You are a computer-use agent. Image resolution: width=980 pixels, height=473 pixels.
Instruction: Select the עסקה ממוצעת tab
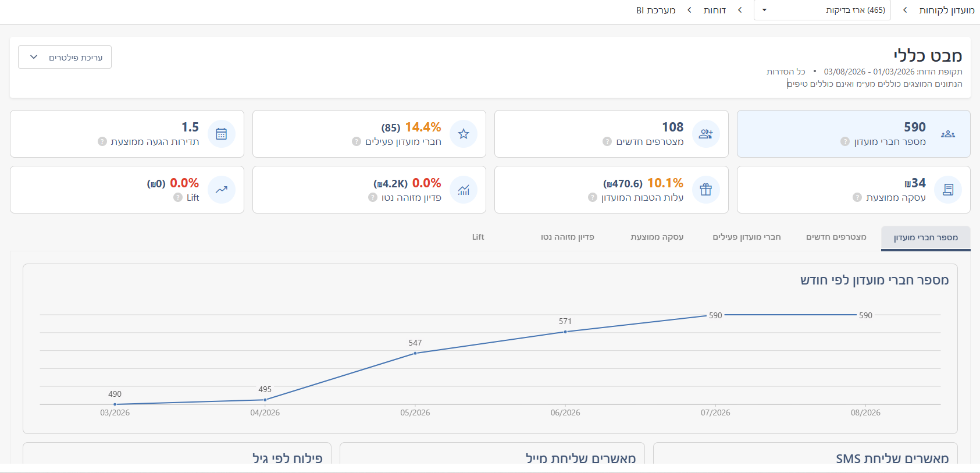click(x=657, y=237)
